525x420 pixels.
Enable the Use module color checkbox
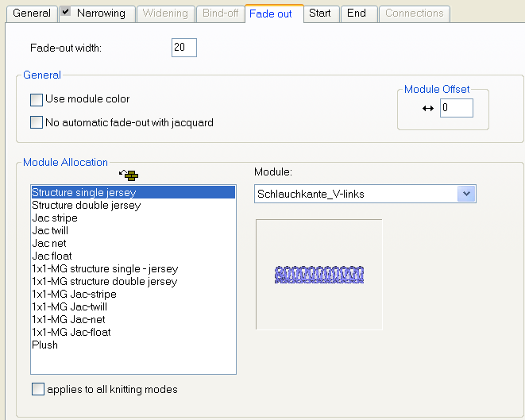click(x=36, y=100)
